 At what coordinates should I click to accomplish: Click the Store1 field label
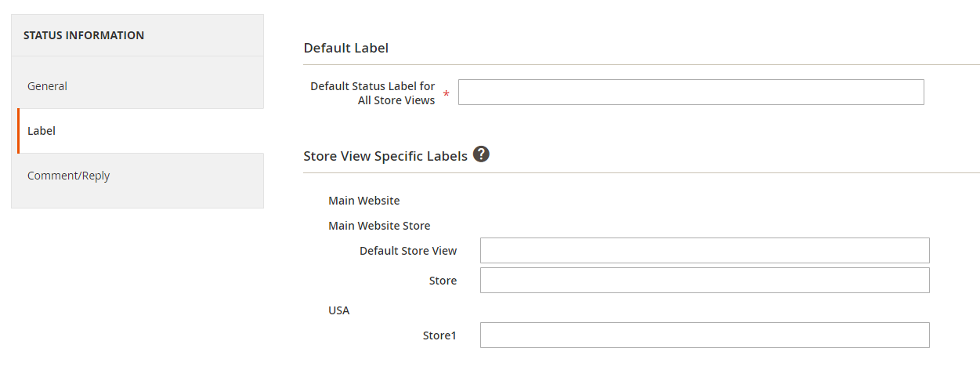[439, 335]
